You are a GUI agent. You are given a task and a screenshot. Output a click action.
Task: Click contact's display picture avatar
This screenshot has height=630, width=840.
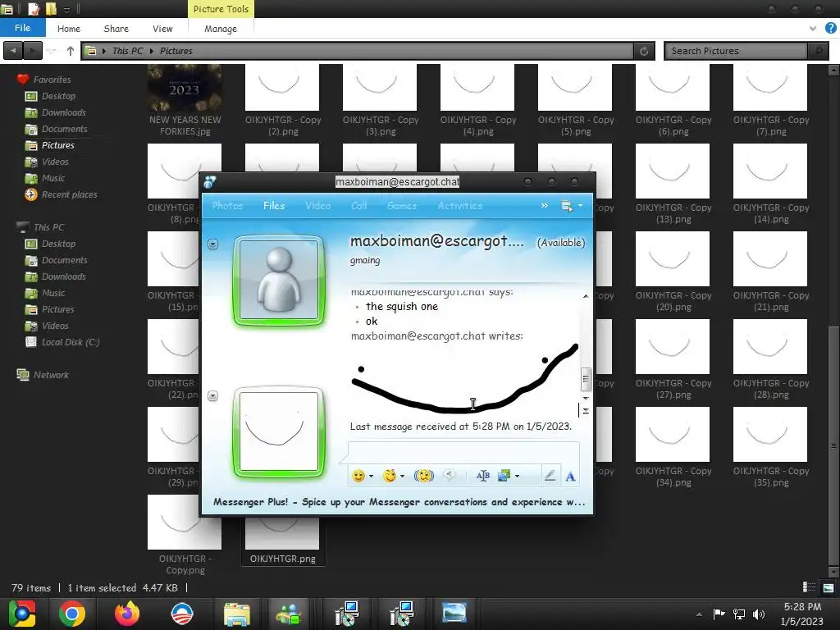(x=279, y=280)
